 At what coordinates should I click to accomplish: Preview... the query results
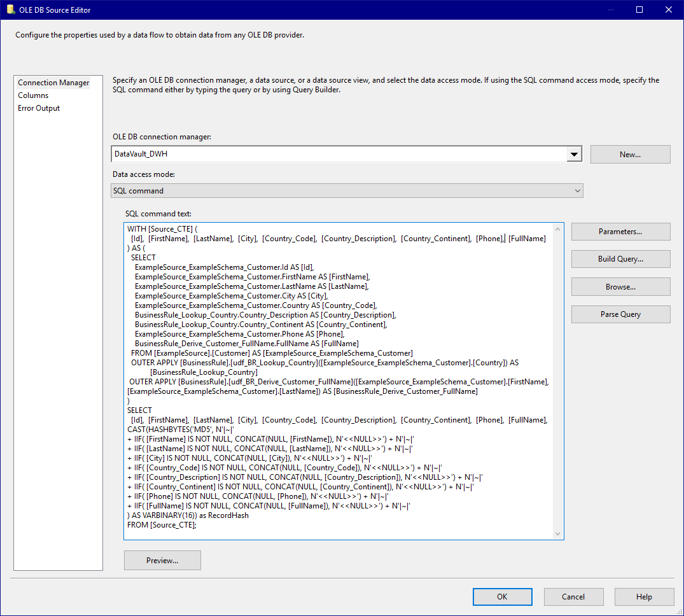tap(162, 560)
